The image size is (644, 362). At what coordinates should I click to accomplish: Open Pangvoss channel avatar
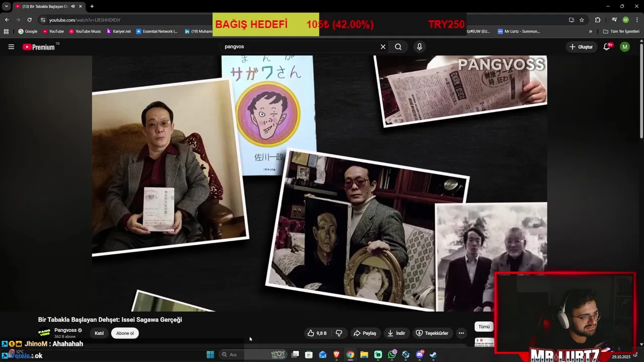click(44, 333)
